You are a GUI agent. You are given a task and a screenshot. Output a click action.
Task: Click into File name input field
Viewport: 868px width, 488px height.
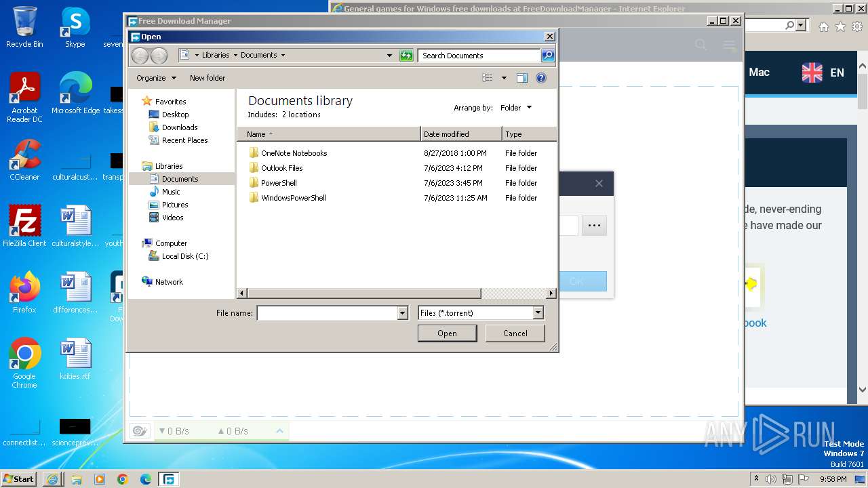pos(327,313)
